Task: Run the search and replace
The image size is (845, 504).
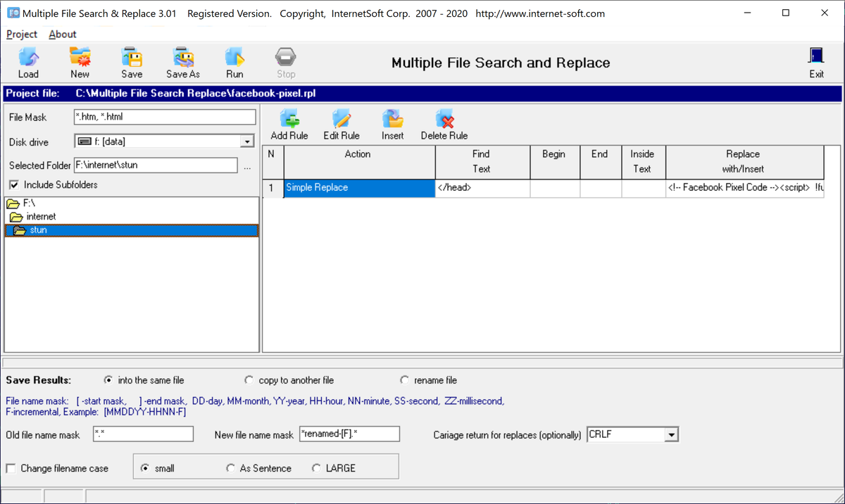Action: coord(234,62)
